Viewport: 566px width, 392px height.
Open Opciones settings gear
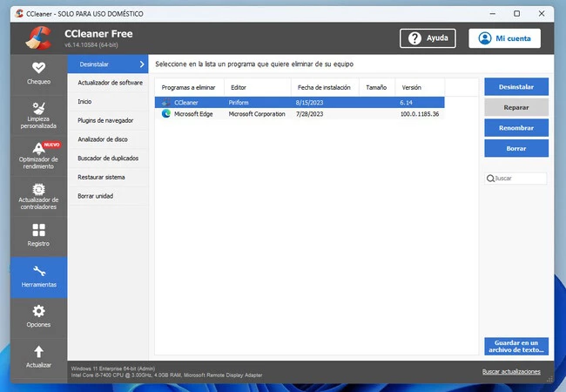click(x=38, y=311)
